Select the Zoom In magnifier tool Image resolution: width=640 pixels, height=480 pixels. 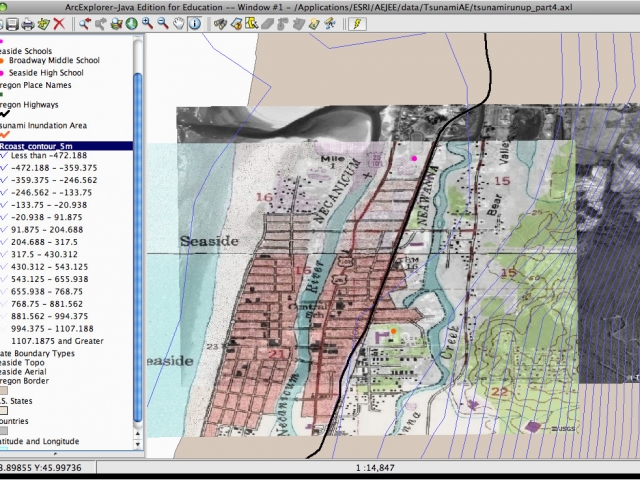point(147,24)
